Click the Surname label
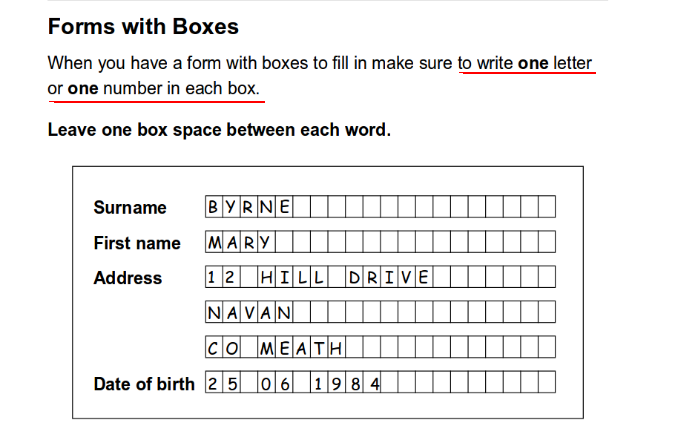 (130, 208)
